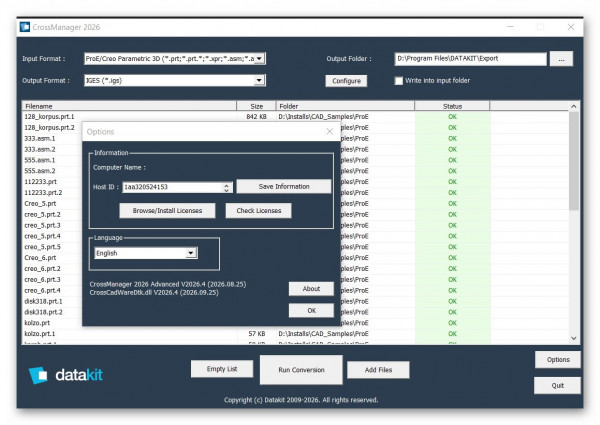Image resolution: width=600 pixels, height=425 pixels.
Task: Select file disk318.prt.1
Action: pos(43,301)
